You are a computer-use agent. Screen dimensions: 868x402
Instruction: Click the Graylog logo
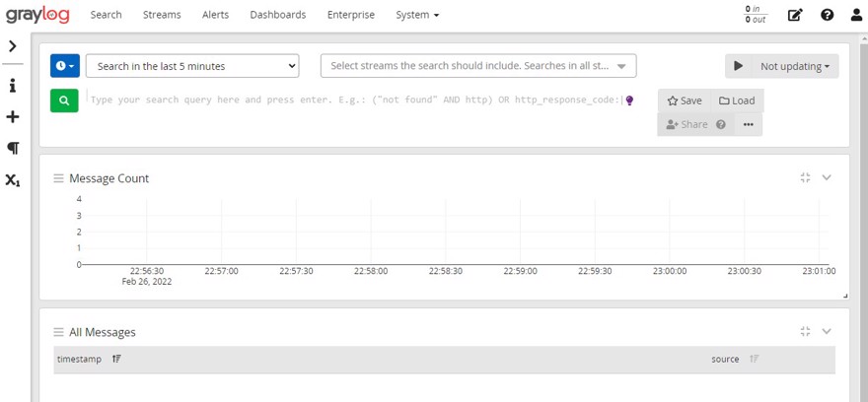coord(37,15)
